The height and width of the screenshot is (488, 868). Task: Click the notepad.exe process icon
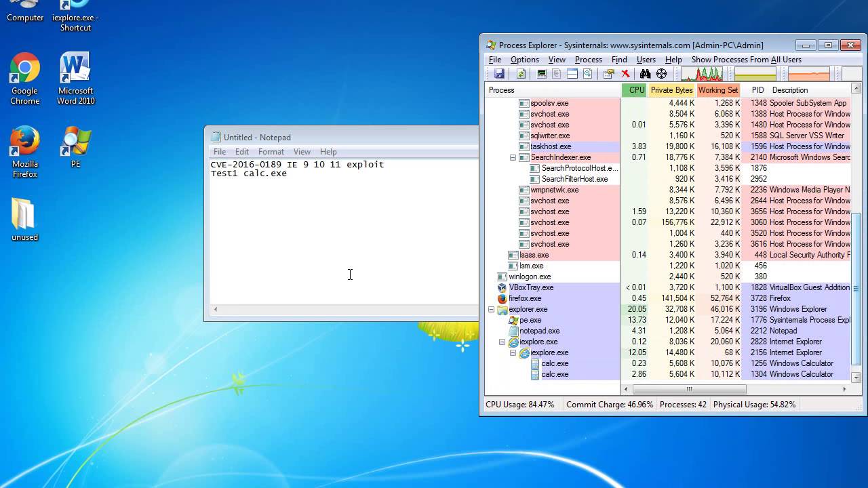(x=513, y=331)
